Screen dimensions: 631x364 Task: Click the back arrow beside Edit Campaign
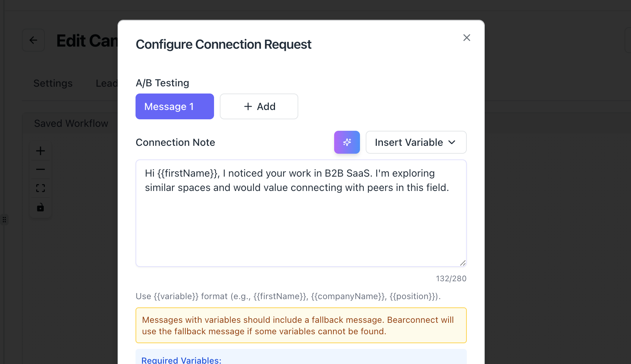[x=33, y=40]
